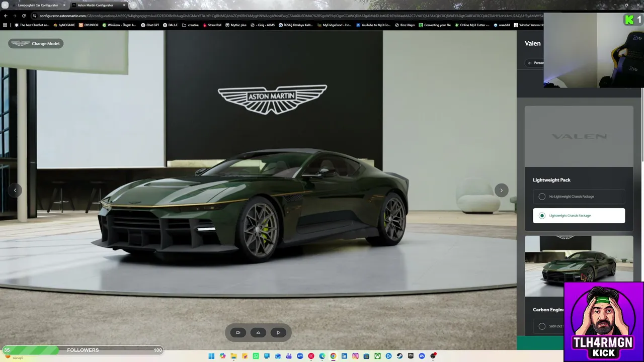Open WhatsApp from the taskbar
Screen dimensions: 644x362
256,356
